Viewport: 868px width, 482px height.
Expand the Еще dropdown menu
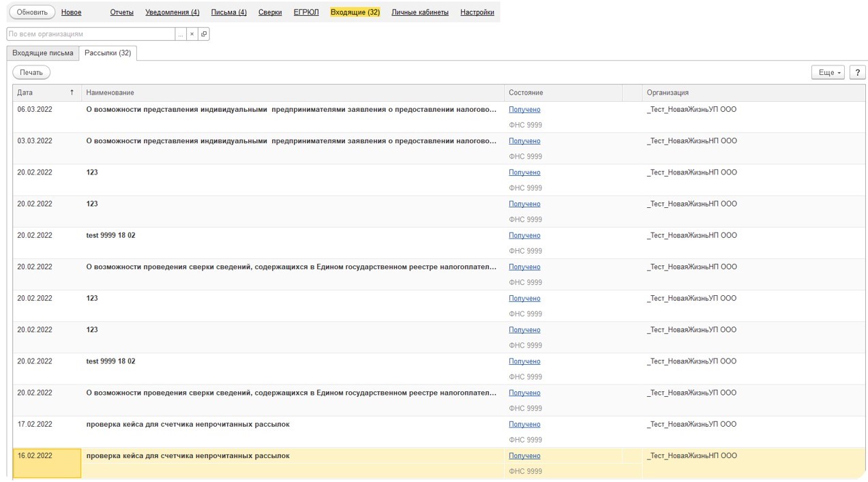(828, 72)
